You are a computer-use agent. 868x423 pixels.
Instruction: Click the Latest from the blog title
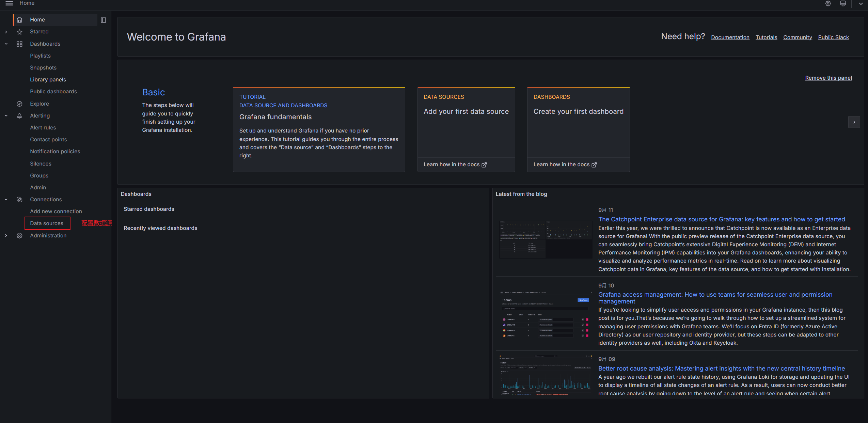[521, 194]
